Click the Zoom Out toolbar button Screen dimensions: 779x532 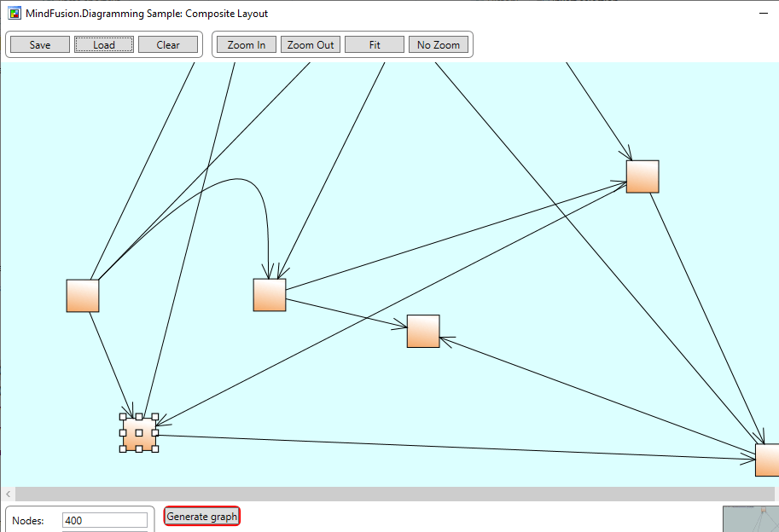point(310,44)
